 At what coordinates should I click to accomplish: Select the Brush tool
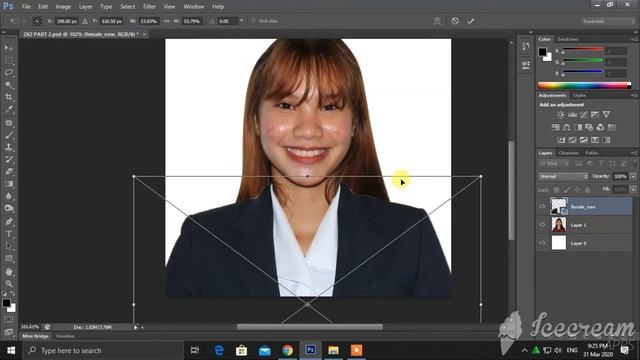tap(9, 135)
